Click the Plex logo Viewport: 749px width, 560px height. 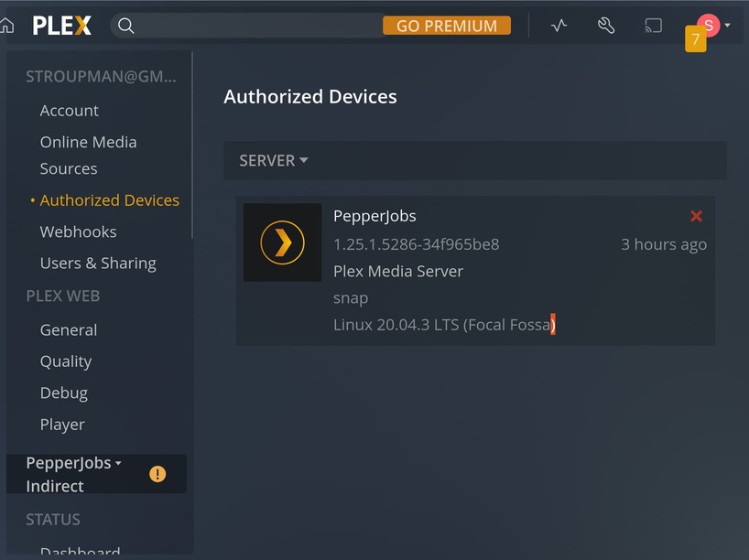coord(62,26)
